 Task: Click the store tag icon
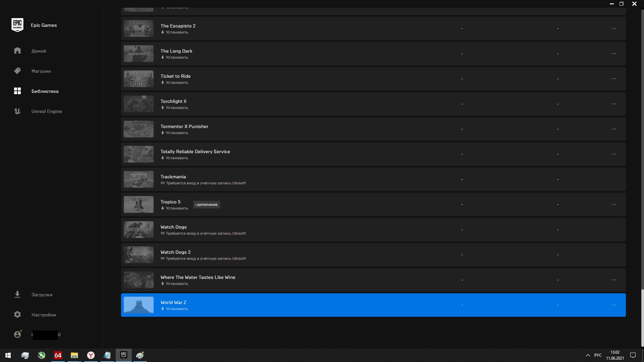[17, 71]
